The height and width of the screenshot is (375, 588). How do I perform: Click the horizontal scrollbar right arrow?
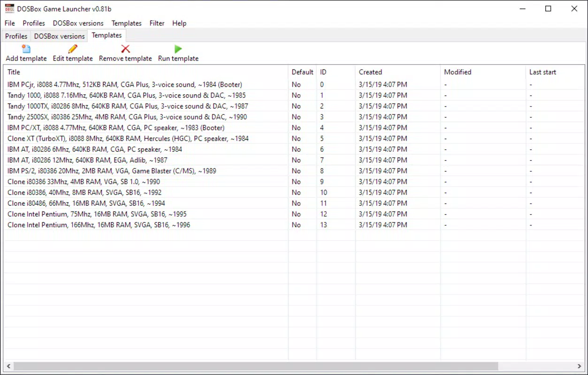[579, 366]
